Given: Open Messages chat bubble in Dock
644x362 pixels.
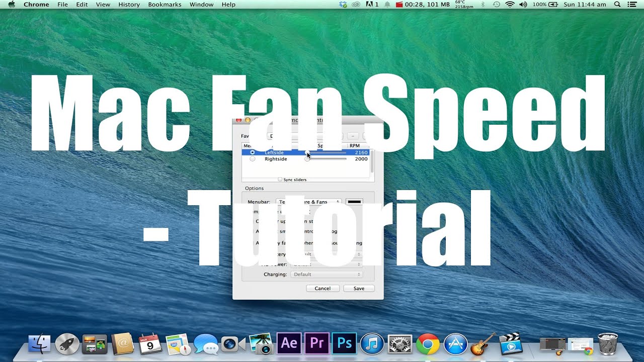Looking at the screenshot, I should [x=206, y=344].
